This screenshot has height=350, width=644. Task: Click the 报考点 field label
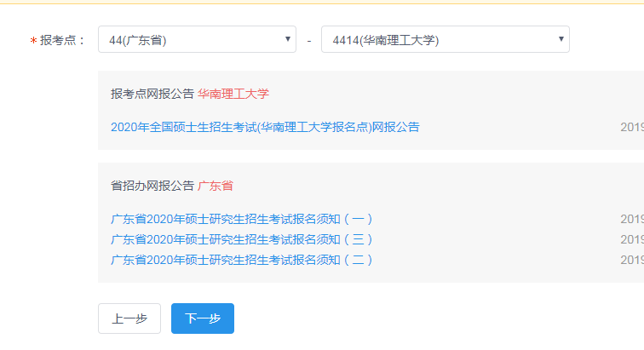63,41
